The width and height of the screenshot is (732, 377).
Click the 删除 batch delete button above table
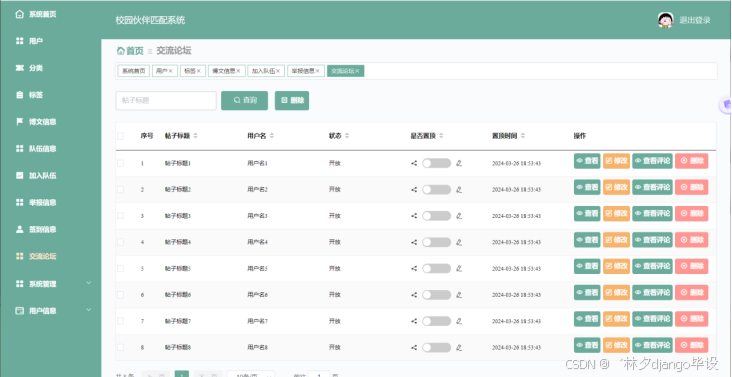pyautogui.click(x=292, y=100)
